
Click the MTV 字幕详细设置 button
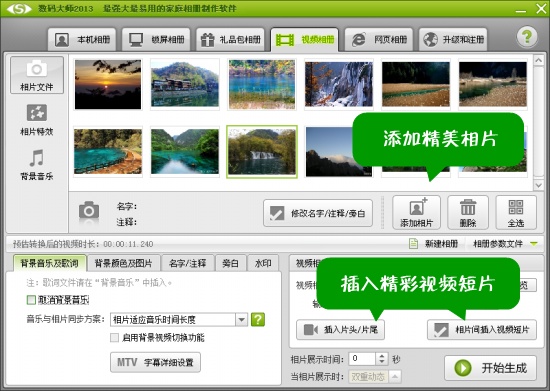pos(155,362)
